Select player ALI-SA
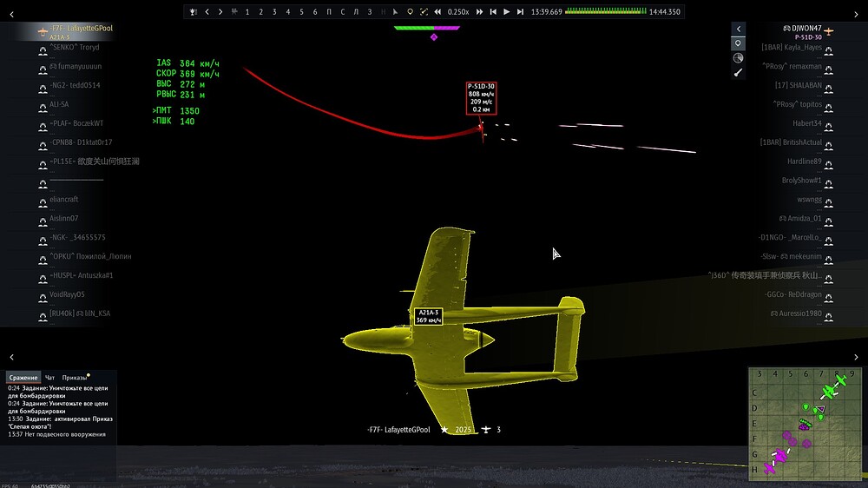Screen dimensions: 868x488 pyautogui.click(x=59, y=104)
